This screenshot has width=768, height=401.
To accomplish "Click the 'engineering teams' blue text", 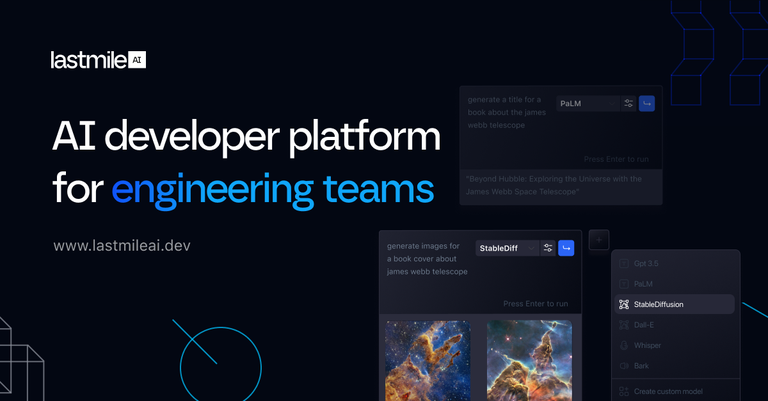I will pyautogui.click(x=273, y=190).
